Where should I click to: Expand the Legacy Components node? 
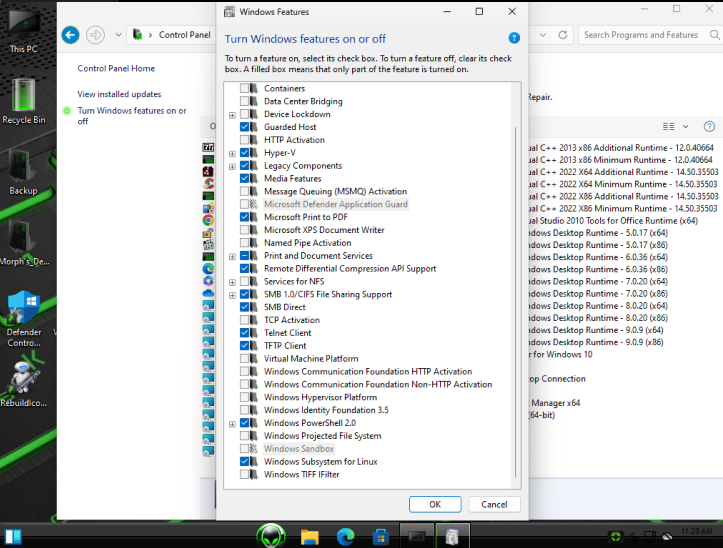click(232, 167)
